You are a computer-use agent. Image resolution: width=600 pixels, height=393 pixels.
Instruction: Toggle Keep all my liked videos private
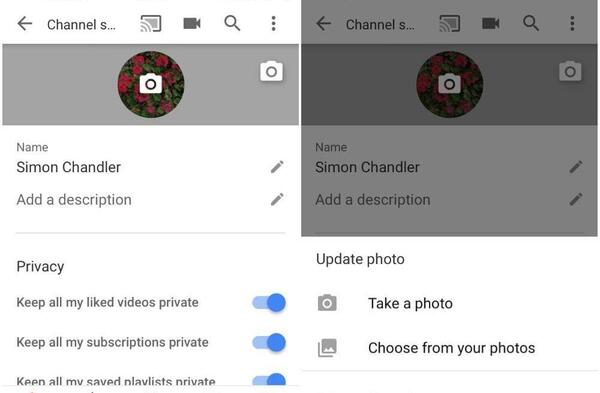pos(269,303)
